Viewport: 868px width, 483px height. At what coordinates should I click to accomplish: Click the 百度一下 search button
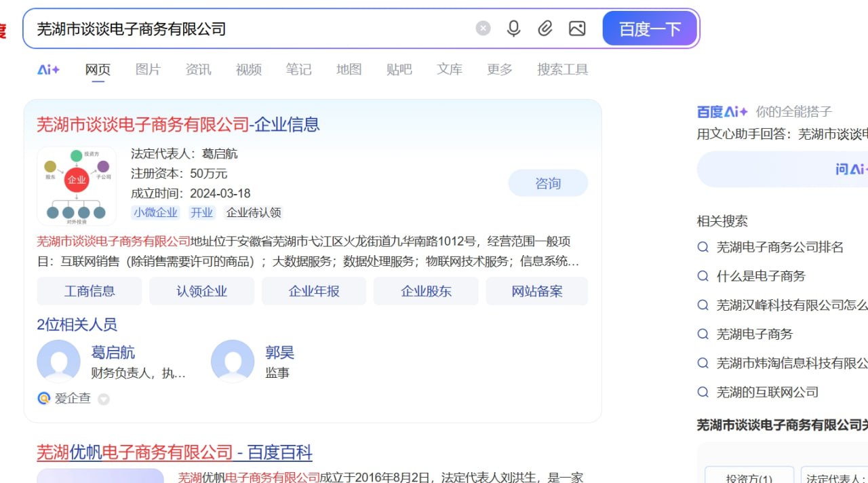[x=649, y=28]
